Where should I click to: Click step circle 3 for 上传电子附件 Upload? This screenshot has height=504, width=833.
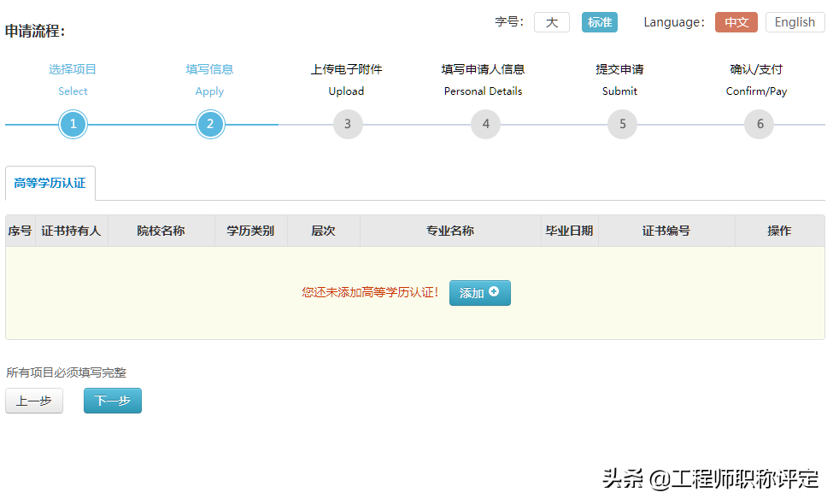tap(348, 124)
